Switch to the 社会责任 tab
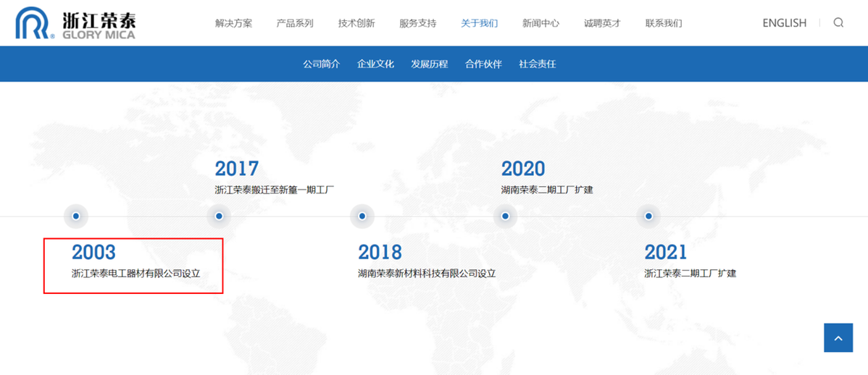 (538, 64)
